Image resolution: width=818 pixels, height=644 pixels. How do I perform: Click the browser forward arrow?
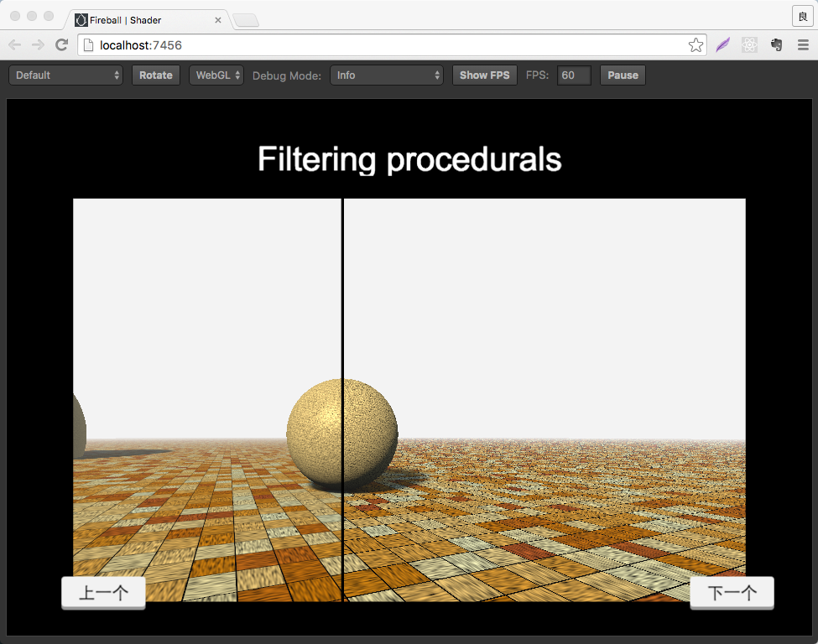[38, 45]
